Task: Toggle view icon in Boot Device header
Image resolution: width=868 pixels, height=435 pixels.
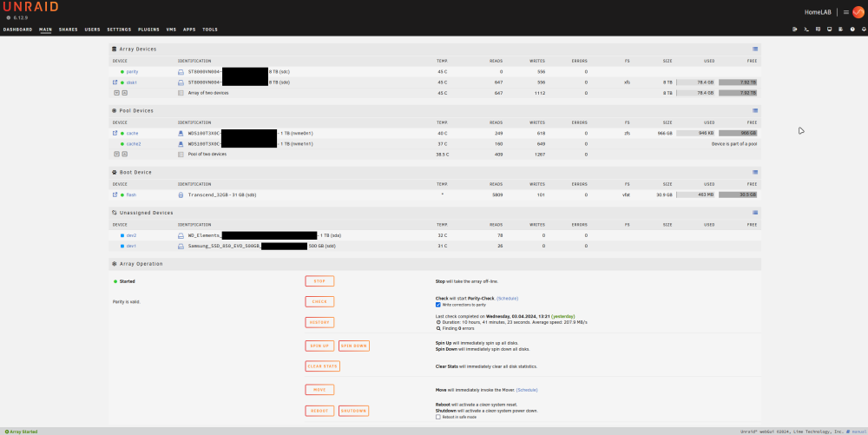Action: click(x=755, y=172)
